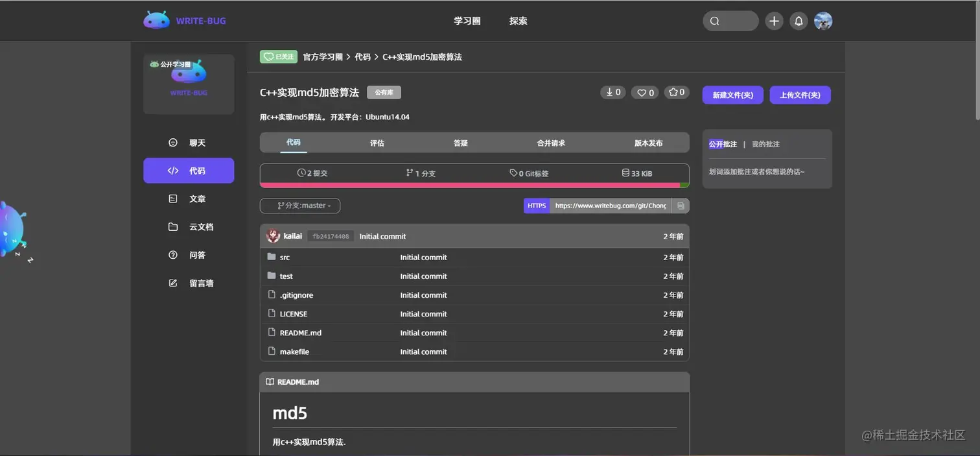This screenshot has width=980, height=456.
Task: Click the 33 KiB size stat
Action: pyautogui.click(x=637, y=173)
